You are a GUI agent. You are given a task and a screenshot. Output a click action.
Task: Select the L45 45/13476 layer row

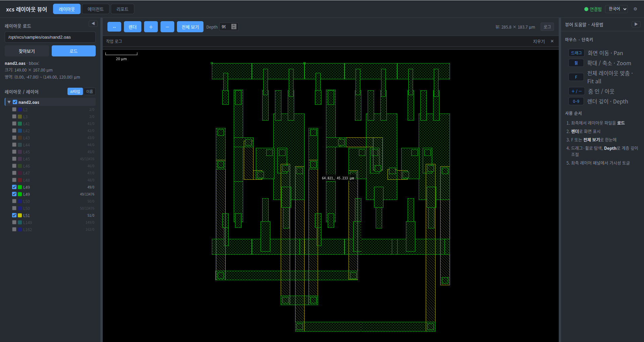pyautogui.click(x=53, y=159)
